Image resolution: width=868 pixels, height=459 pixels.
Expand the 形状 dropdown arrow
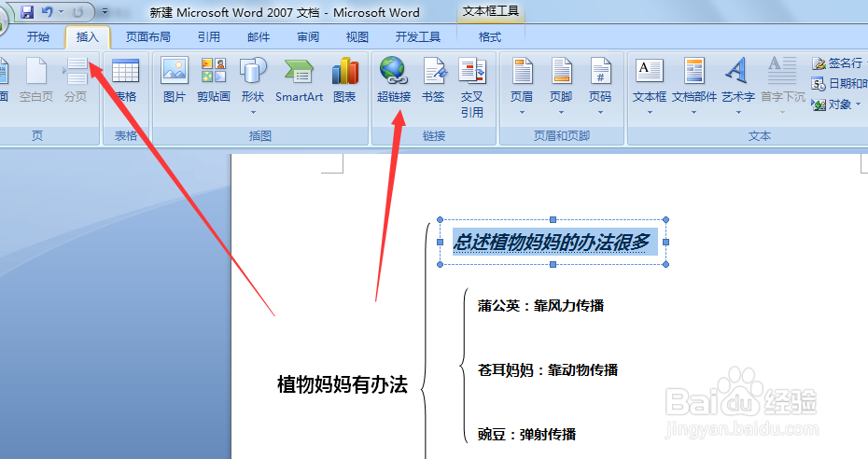tap(253, 112)
